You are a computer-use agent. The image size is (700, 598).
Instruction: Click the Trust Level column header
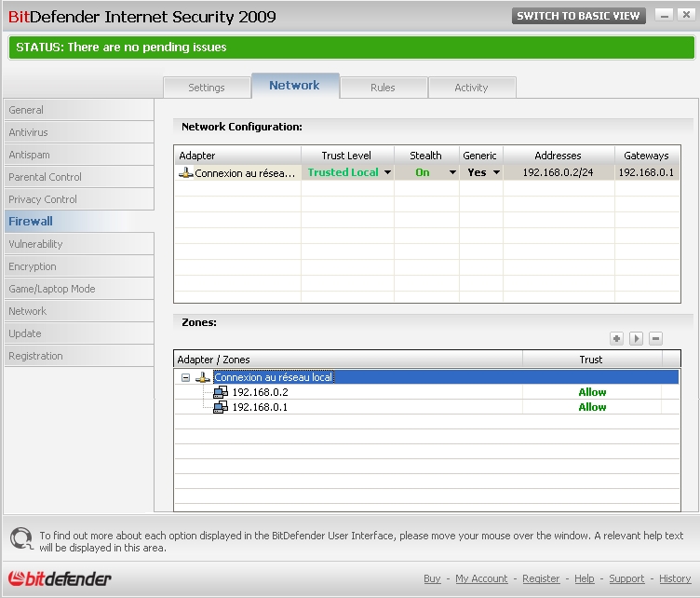point(347,156)
